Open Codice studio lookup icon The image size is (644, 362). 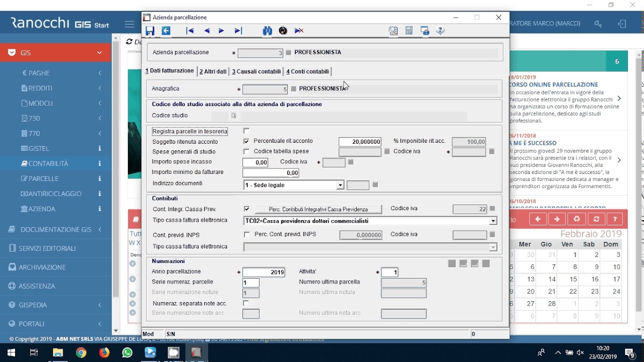coord(233,116)
